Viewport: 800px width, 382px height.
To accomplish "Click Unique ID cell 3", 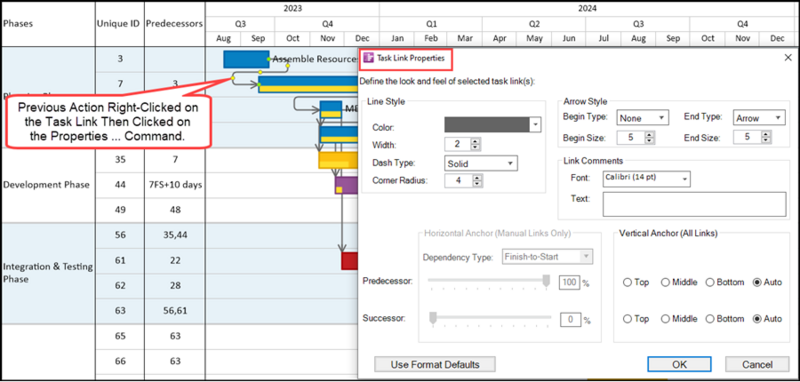I will coord(119,59).
